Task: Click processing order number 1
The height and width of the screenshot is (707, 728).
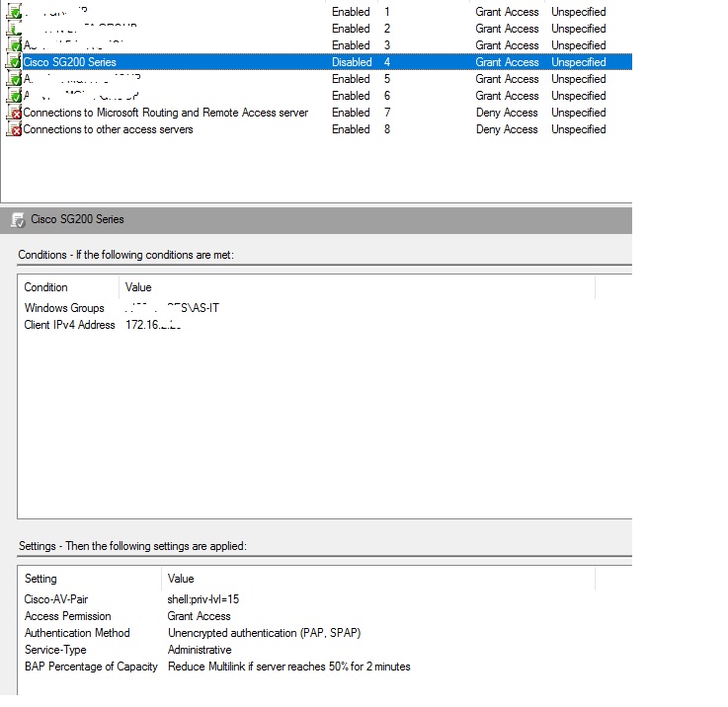Action: point(387,12)
